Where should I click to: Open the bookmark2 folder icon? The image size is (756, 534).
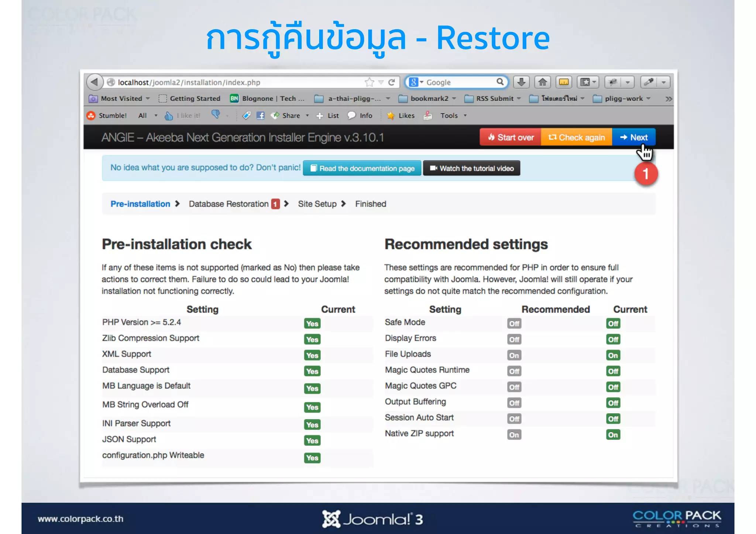pyautogui.click(x=403, y=99)
